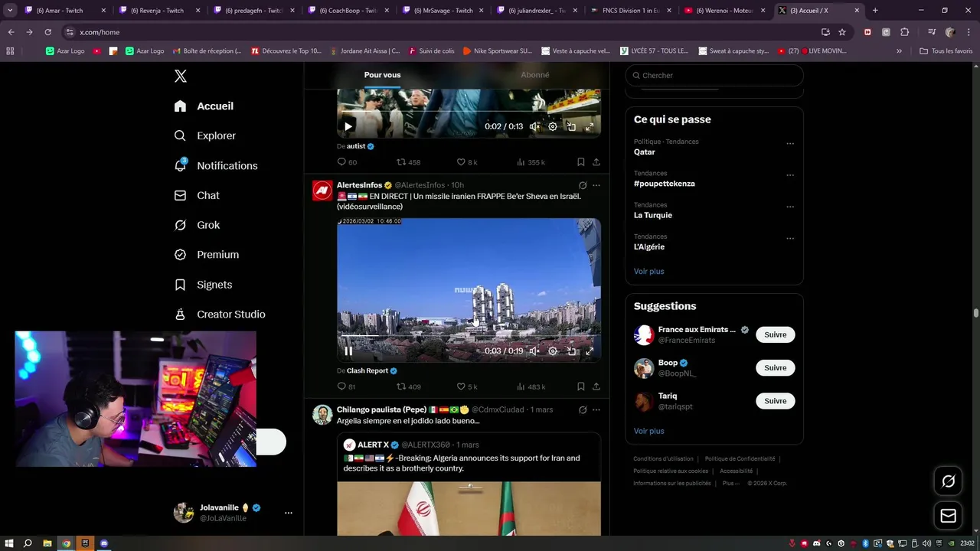Viewport: 980px width, 551px height.
Task: Open Grok assistant page
Action: 197,225
